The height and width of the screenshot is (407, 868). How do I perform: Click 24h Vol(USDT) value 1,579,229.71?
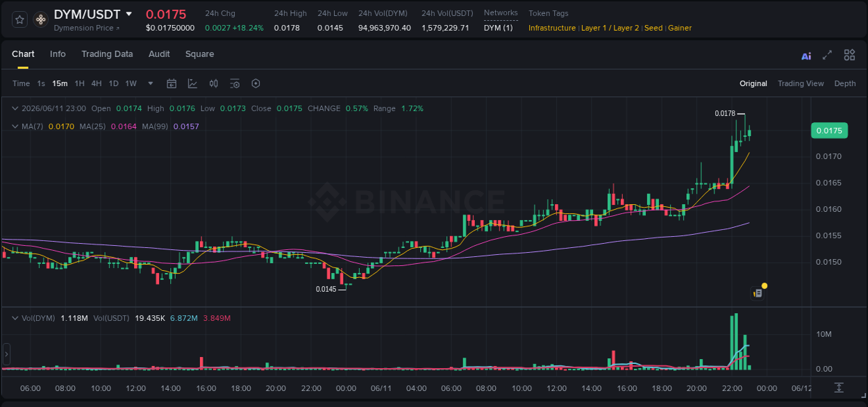pos(445,28)
